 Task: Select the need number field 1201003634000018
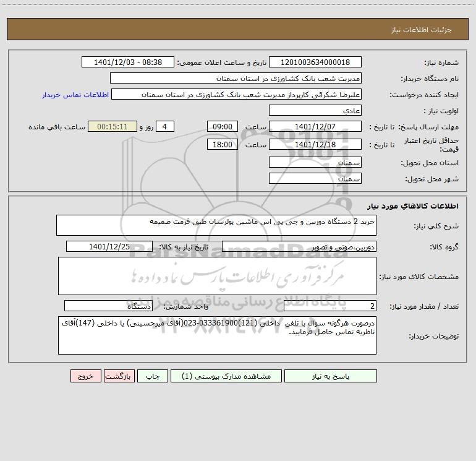pos(315,62)
